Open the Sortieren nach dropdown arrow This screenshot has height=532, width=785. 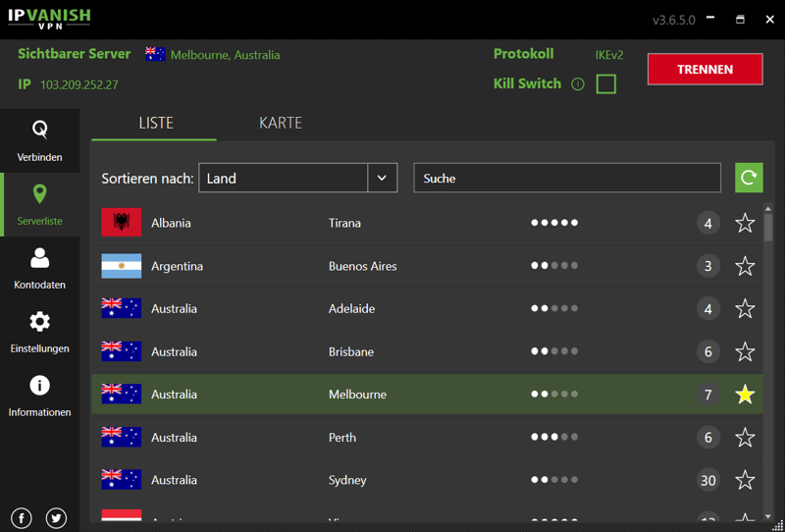382,178
